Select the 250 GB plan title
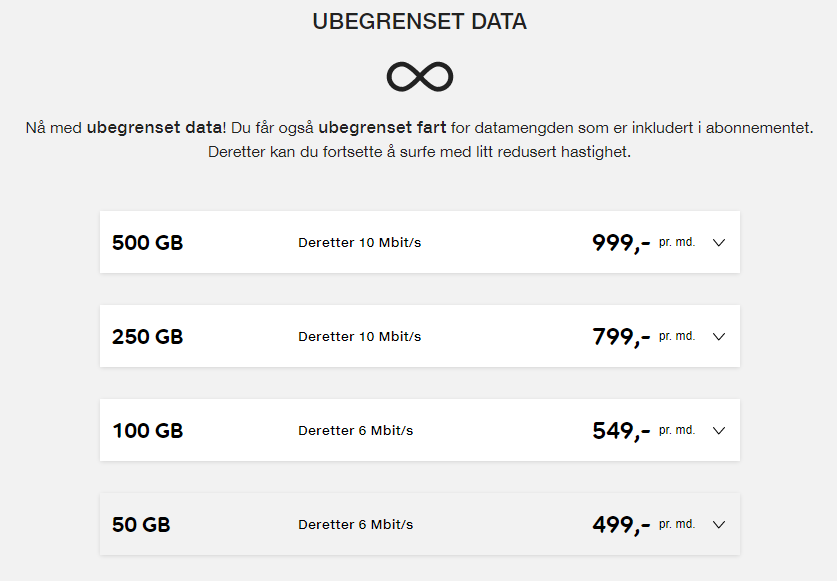The image size is (837, 581). pos(147,336)
